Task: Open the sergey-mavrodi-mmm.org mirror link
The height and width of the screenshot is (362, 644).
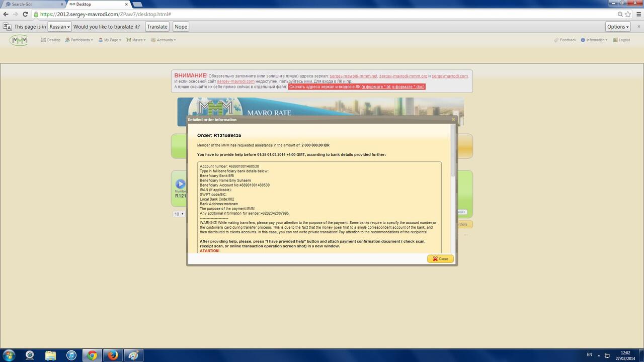Action: (403, 76)
